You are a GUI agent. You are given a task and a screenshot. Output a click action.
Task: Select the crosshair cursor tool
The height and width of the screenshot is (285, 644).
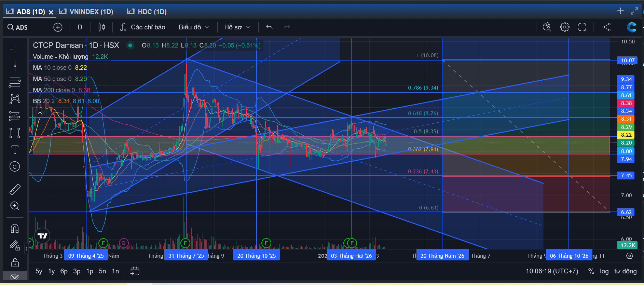[x=15, y=49]
